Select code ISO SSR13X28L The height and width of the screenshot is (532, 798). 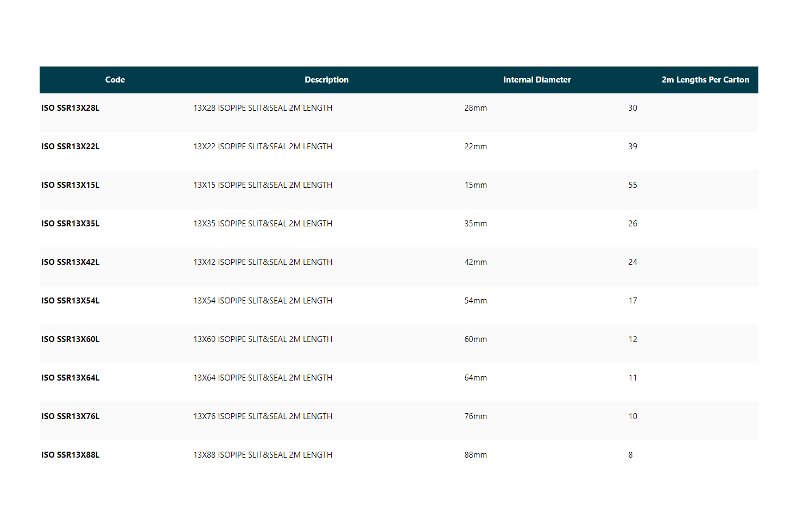pos(71,108)
